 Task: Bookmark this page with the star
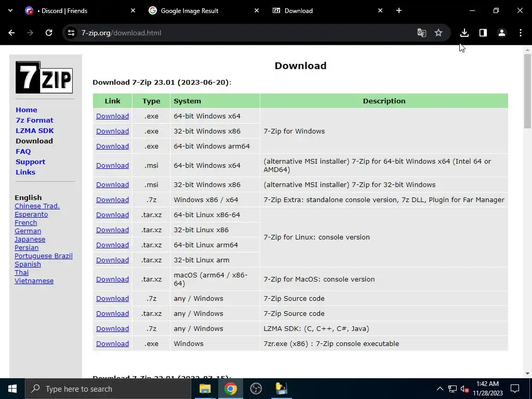click(438, 33)
